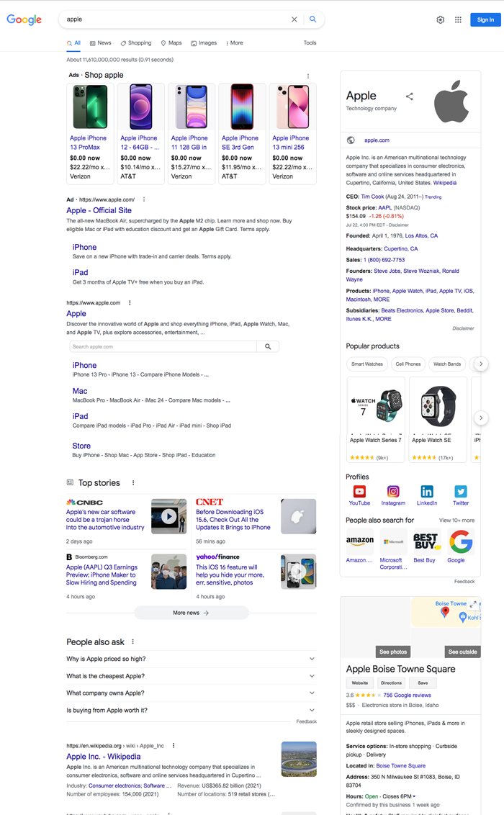
Task: Expand the map with the fullscreen icon
Action: click(473, 604)
